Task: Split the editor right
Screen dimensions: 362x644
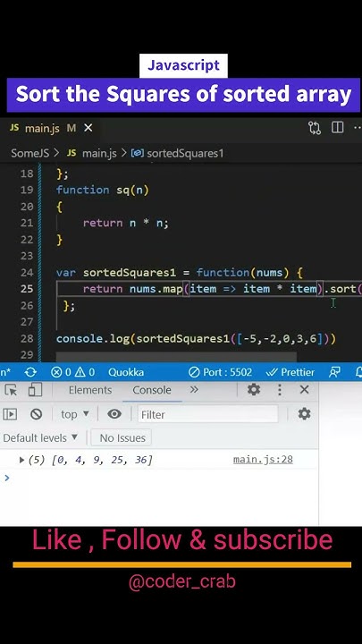Action: (337, 128)
